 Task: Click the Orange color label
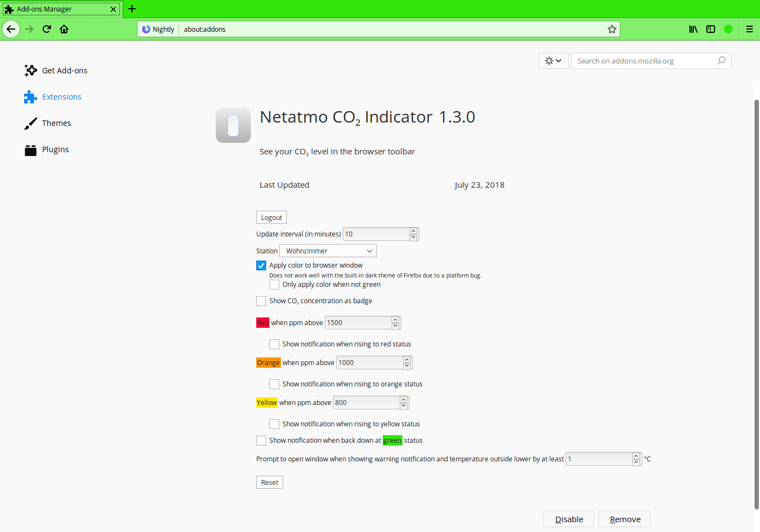click(268, 363)
